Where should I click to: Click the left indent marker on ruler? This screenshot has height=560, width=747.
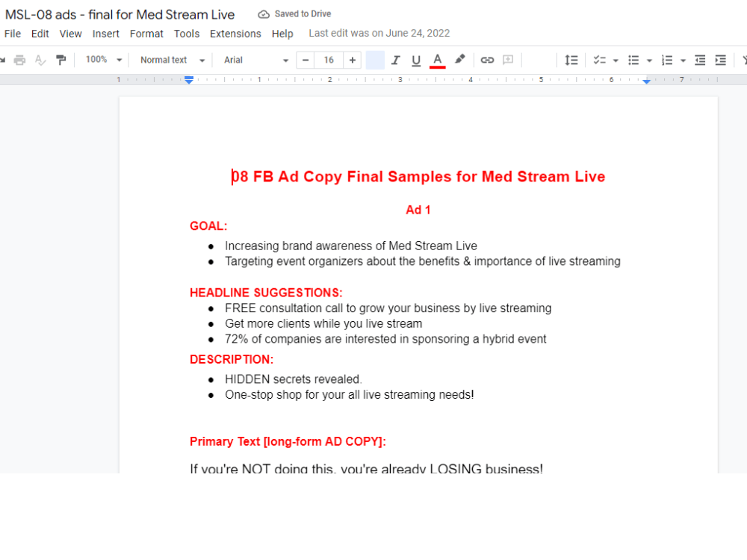point(189,80)
